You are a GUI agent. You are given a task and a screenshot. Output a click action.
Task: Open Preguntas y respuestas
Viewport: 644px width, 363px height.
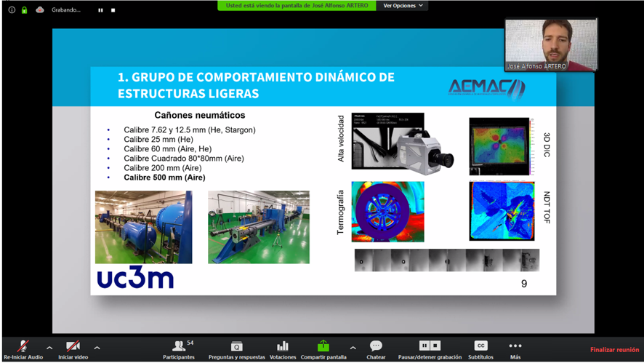pos(237,349)
